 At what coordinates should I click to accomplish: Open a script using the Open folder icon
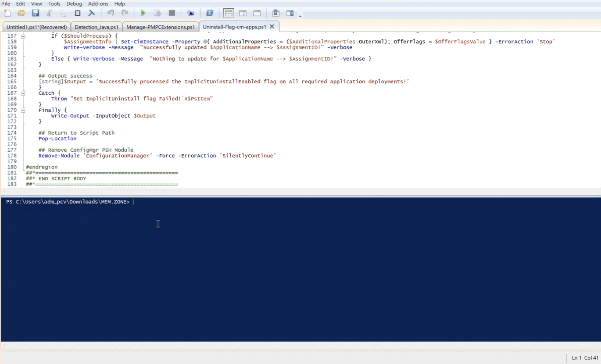[21, 13]
